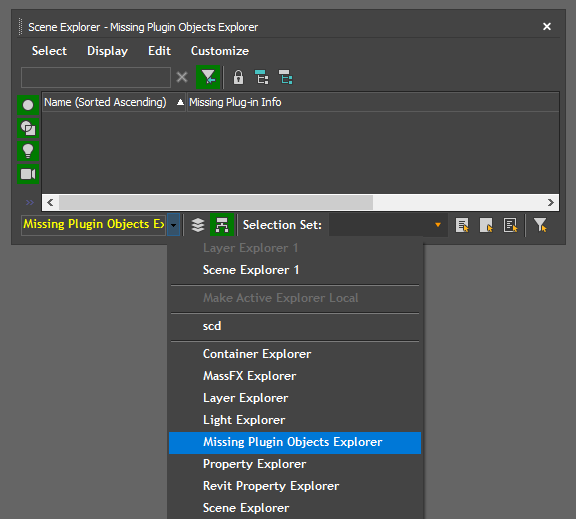Click the horizontal scrollbar right arrow

point(550,202)
